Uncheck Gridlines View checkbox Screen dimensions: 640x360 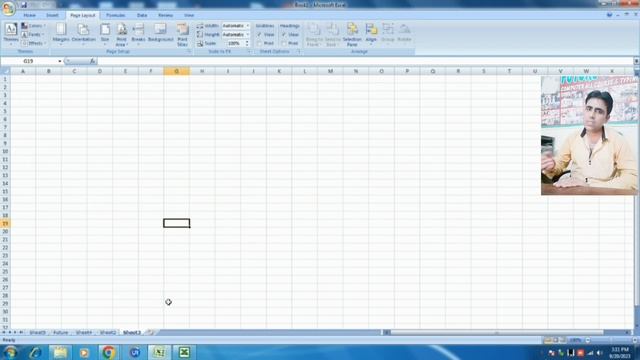[259, 35]
